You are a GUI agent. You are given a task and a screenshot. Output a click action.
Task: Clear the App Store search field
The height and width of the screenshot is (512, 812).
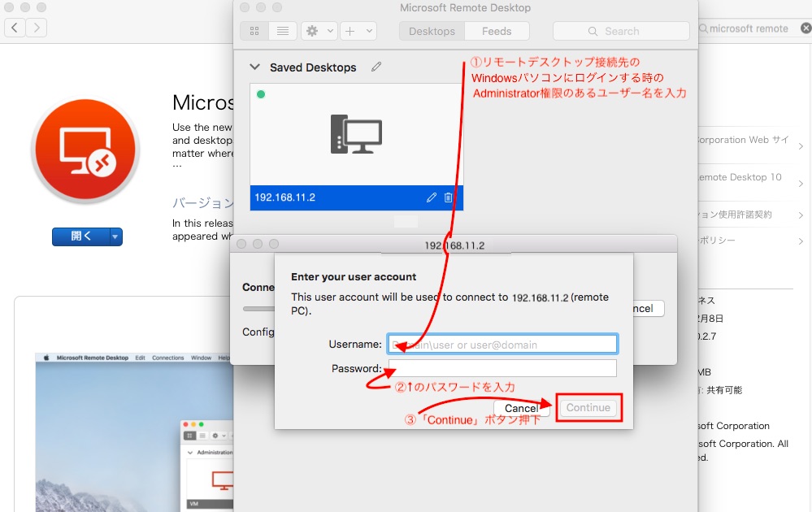(x=805, y=28)
